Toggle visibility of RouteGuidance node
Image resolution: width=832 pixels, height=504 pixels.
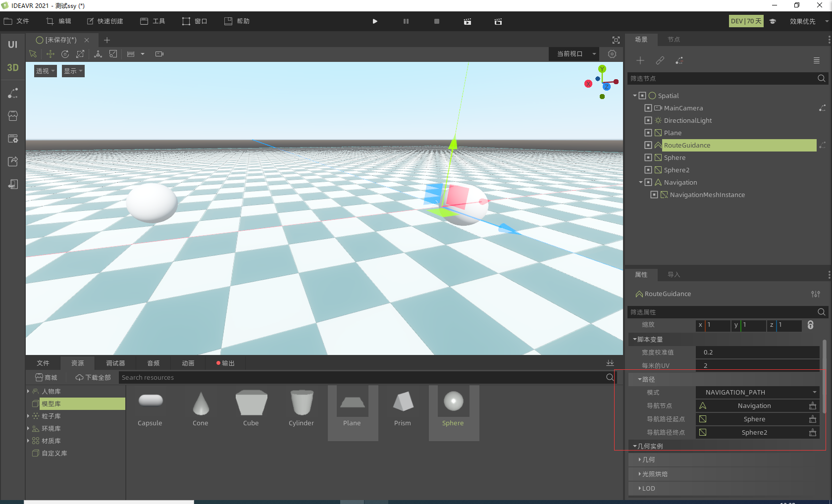click(648, 145)
